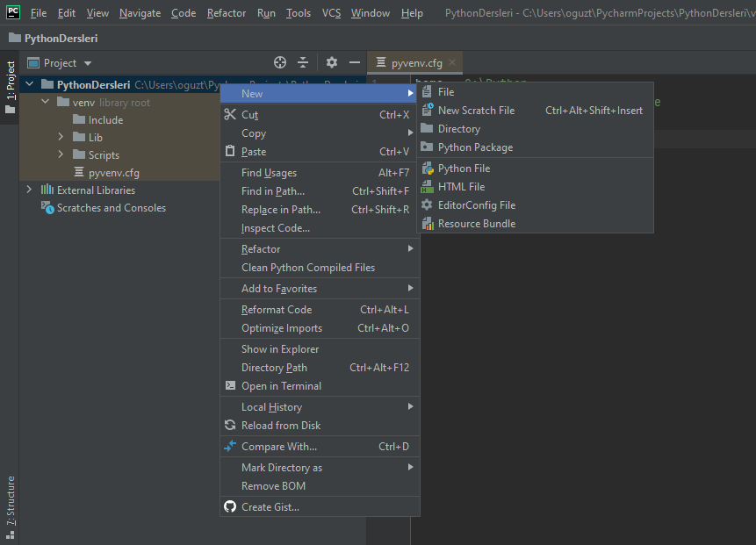Open the File menu
756x545 pixels.
pyautogui.click(x=39, y=13)
